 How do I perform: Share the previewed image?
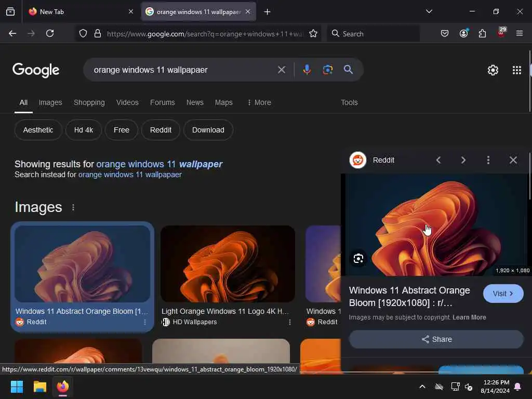click(436, 339)
